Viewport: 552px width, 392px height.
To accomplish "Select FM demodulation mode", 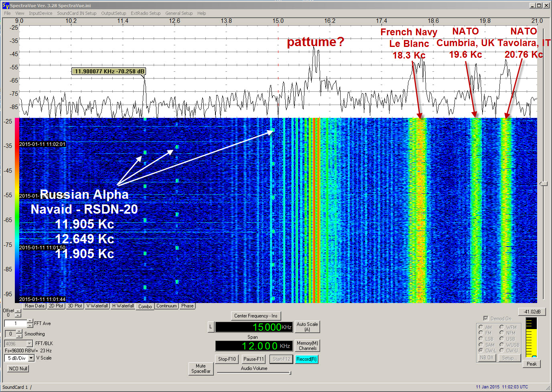I will point(481,333).
